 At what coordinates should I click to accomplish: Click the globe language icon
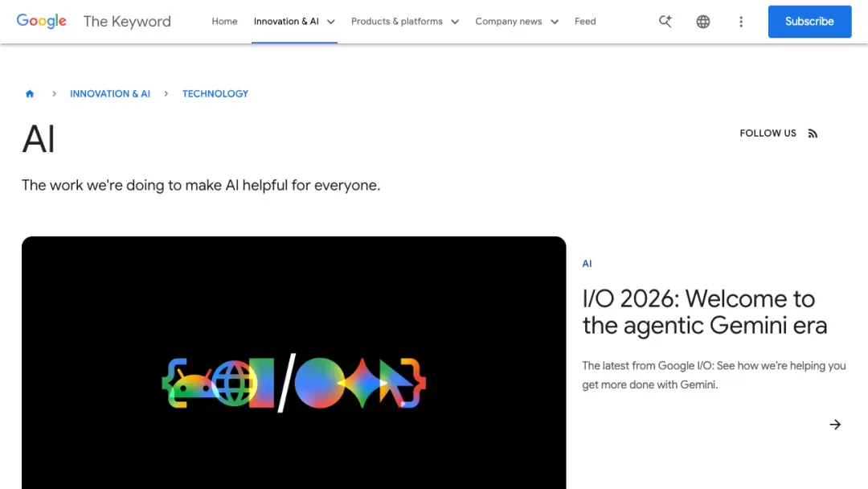click(x=703, y=22)
